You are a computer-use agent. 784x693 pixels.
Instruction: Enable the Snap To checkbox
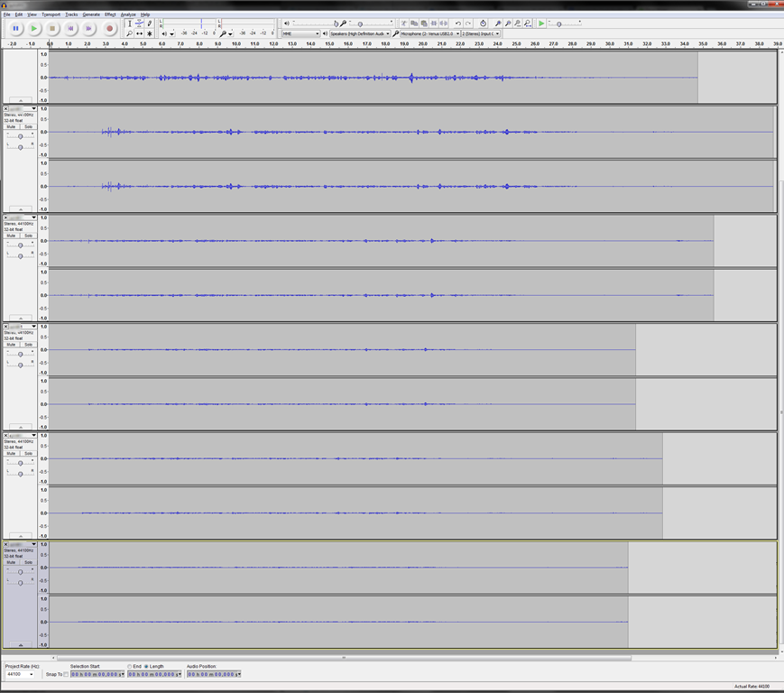tap(66, 674)
